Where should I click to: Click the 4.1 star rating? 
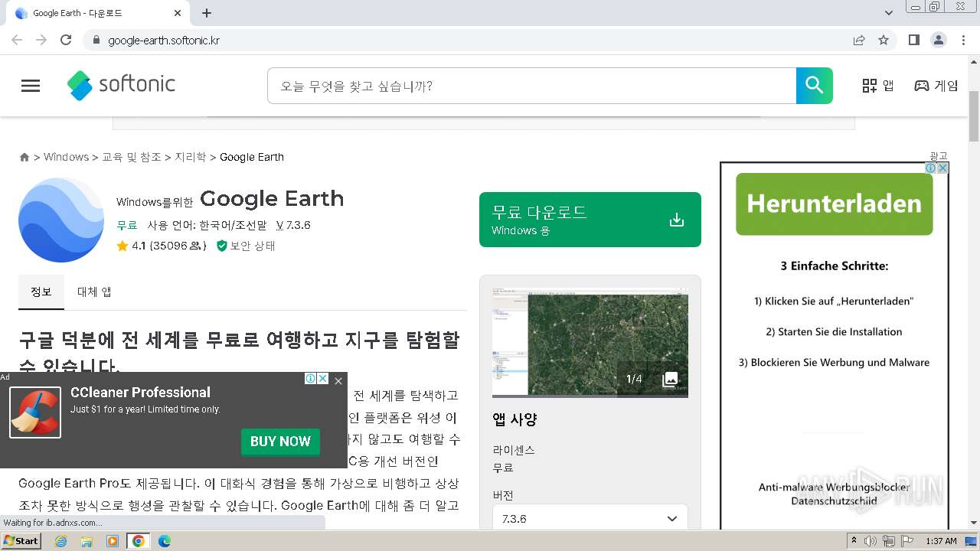(161, 246)
